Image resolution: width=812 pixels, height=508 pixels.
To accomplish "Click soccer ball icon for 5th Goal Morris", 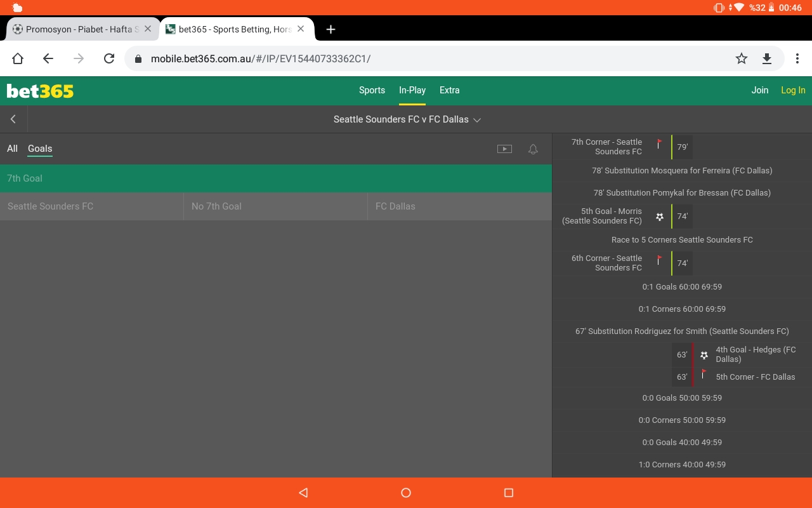I will click(660, 217).
